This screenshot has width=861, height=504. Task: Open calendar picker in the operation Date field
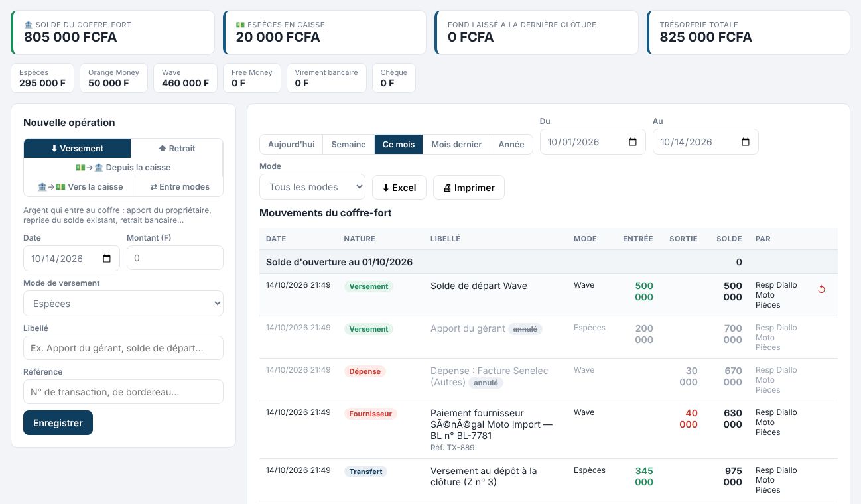107,259
